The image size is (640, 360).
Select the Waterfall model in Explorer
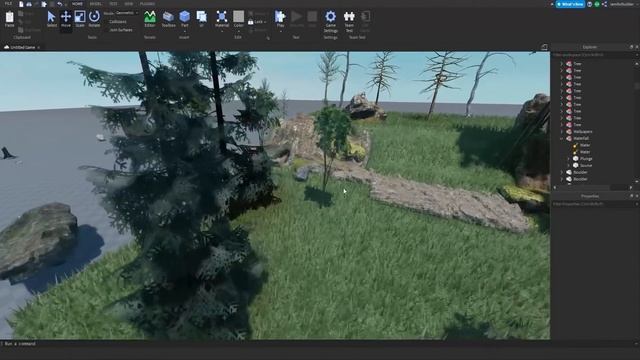581,138
